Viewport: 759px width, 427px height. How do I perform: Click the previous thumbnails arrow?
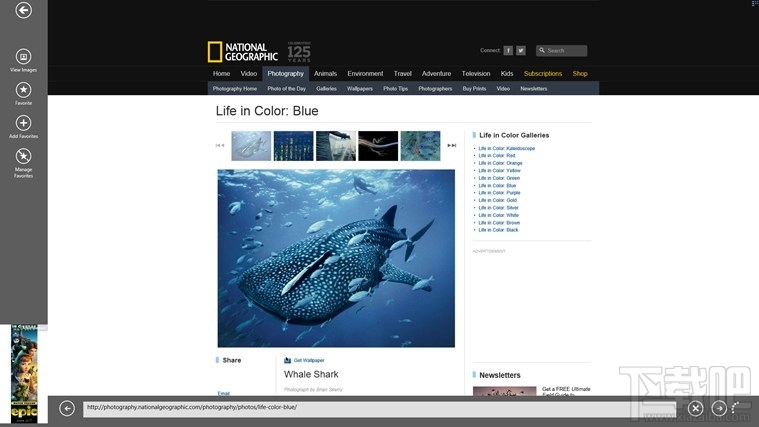tap(220, 145)
